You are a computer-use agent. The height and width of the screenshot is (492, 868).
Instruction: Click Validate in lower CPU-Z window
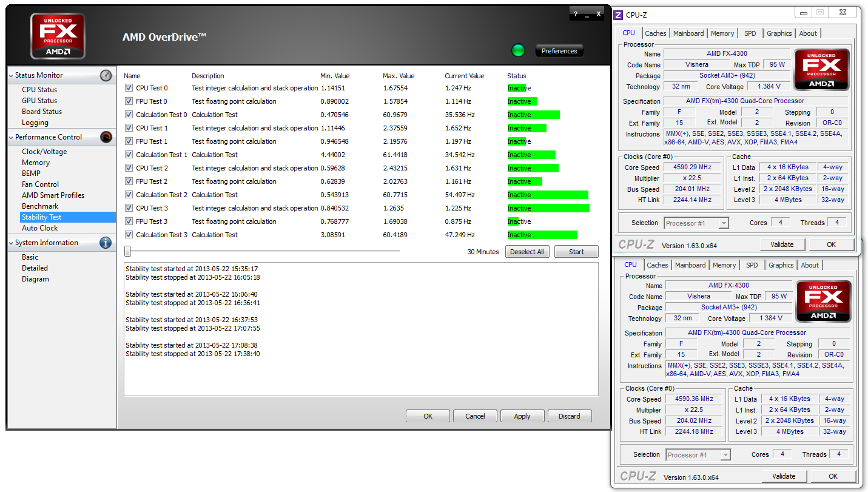click(784, 476)
